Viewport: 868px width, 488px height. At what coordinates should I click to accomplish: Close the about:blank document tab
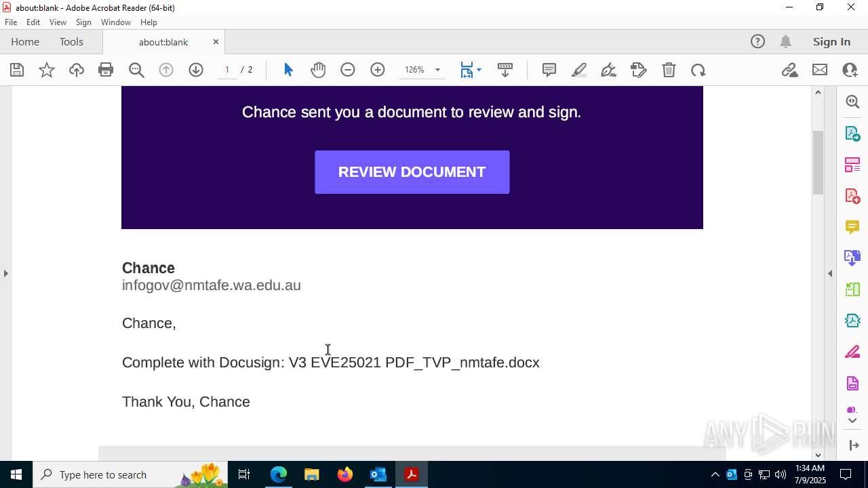[216, 42]
